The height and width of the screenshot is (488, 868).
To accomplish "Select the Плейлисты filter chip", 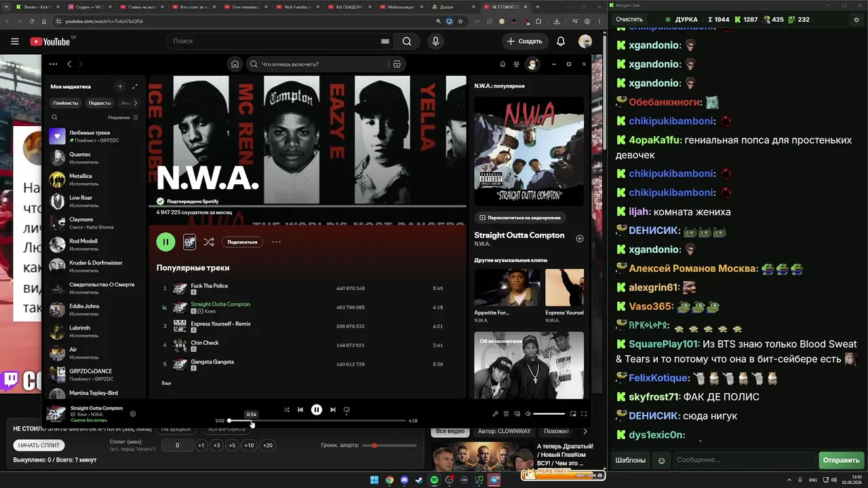I will 66,103.
